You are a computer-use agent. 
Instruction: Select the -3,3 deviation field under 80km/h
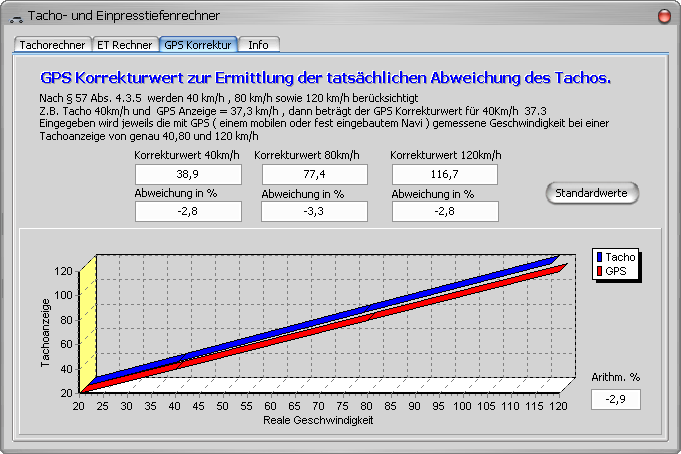tap(314, 212)
